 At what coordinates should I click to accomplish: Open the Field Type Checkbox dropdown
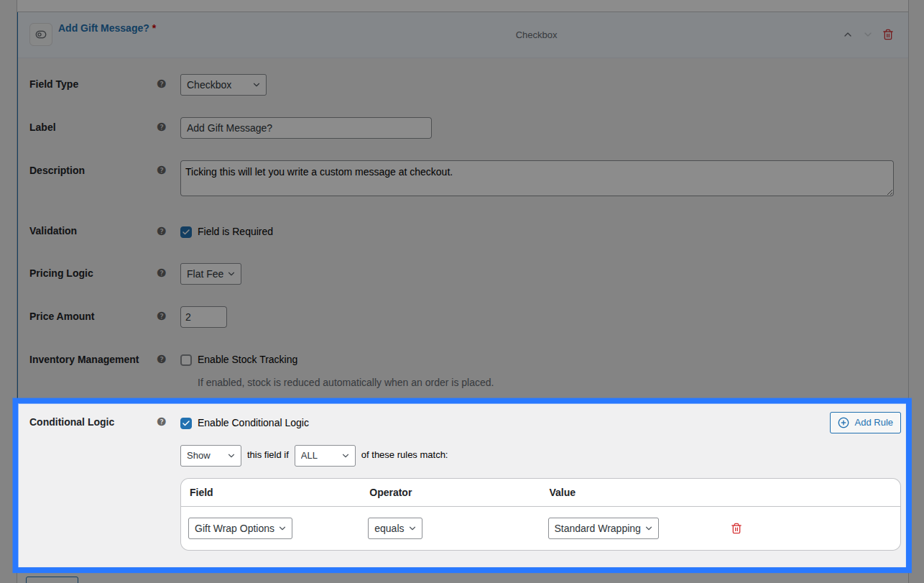(223, 85)
